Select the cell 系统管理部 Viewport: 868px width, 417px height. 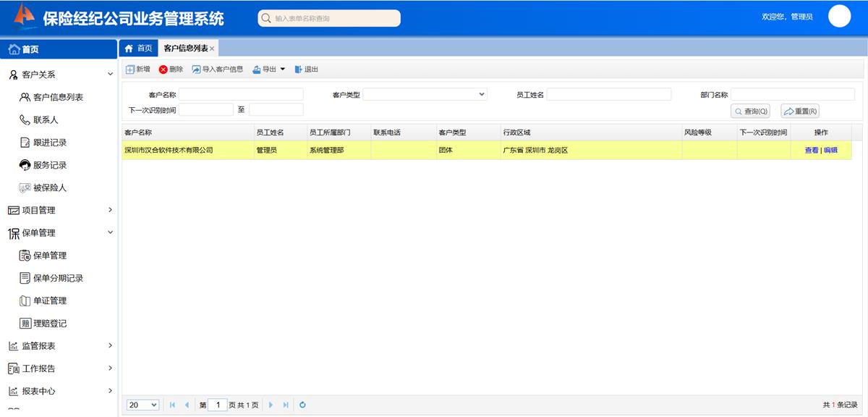click(x=339, y=151)
